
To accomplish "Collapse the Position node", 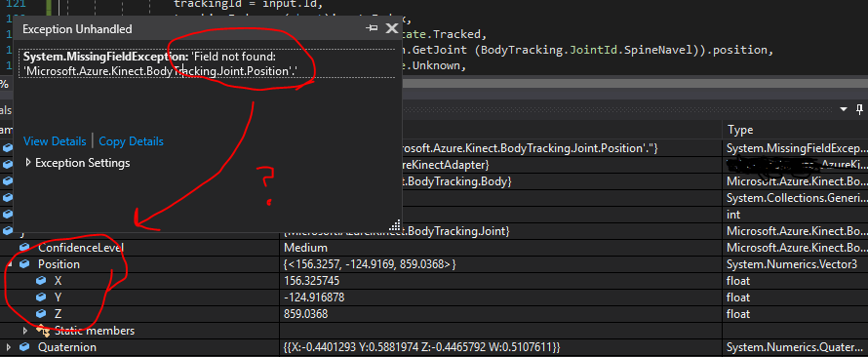I will click(x=9, y=264).
